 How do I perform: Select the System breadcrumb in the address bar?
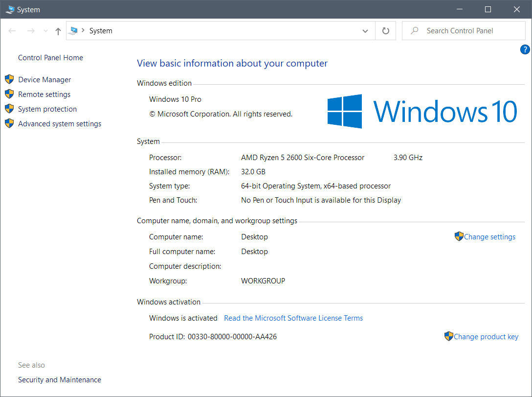pyautogui.click(x=101, y=31)
